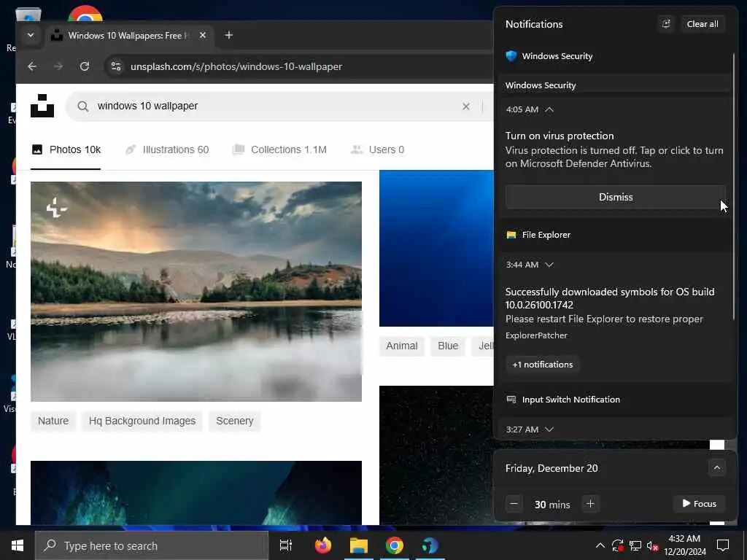
Task: Clear all notifications
Action: click(x=703, y=24)
